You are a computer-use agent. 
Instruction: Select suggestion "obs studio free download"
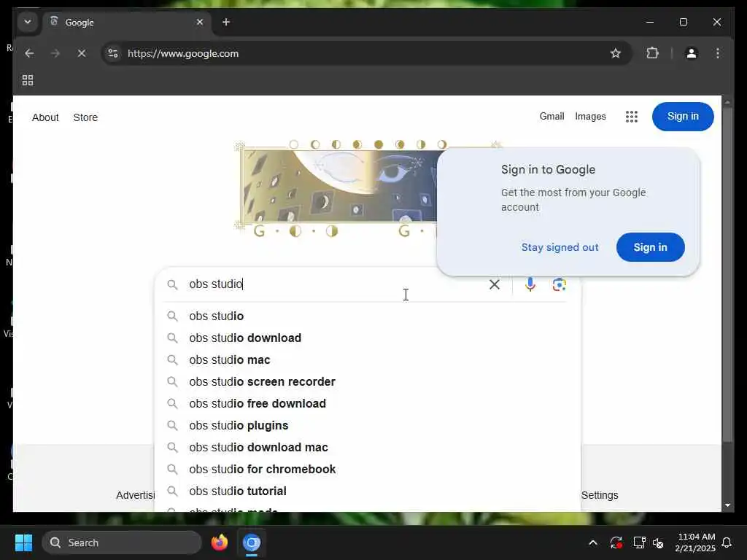(367, 404)
